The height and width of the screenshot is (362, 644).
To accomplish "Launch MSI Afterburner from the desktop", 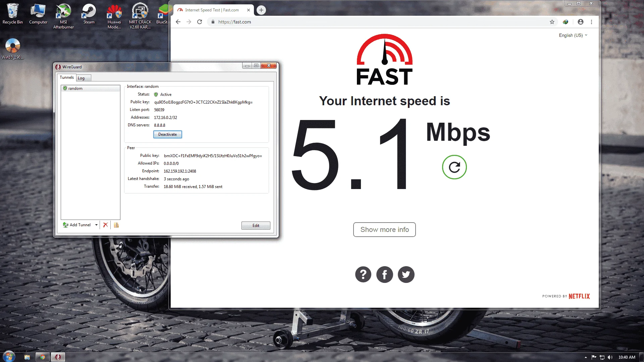I will [x=63, y=16].
